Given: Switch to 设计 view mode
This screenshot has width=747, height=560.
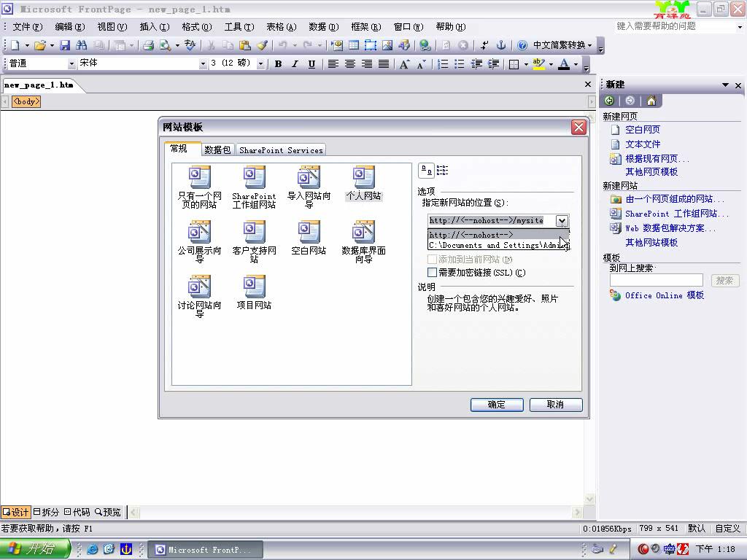Looking at the screenshot, I should pyautogui.click(x=16, y=512).
